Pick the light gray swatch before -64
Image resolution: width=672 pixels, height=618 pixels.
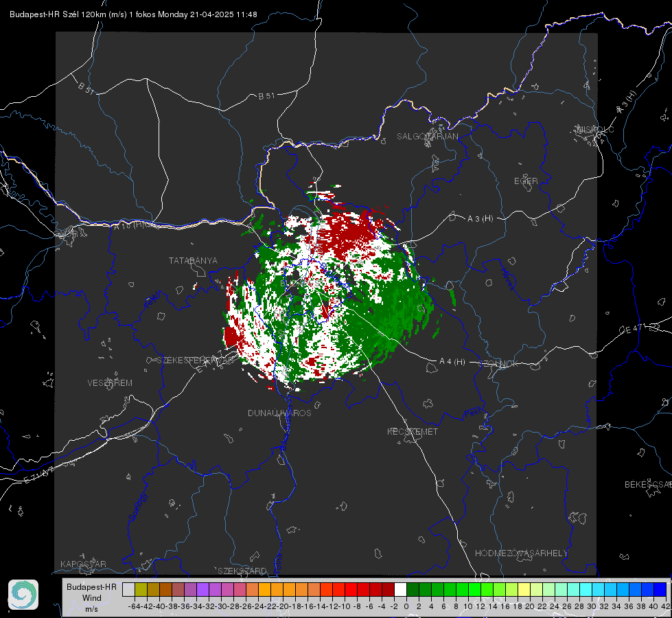pyautogui.click(x=128, y=589)
